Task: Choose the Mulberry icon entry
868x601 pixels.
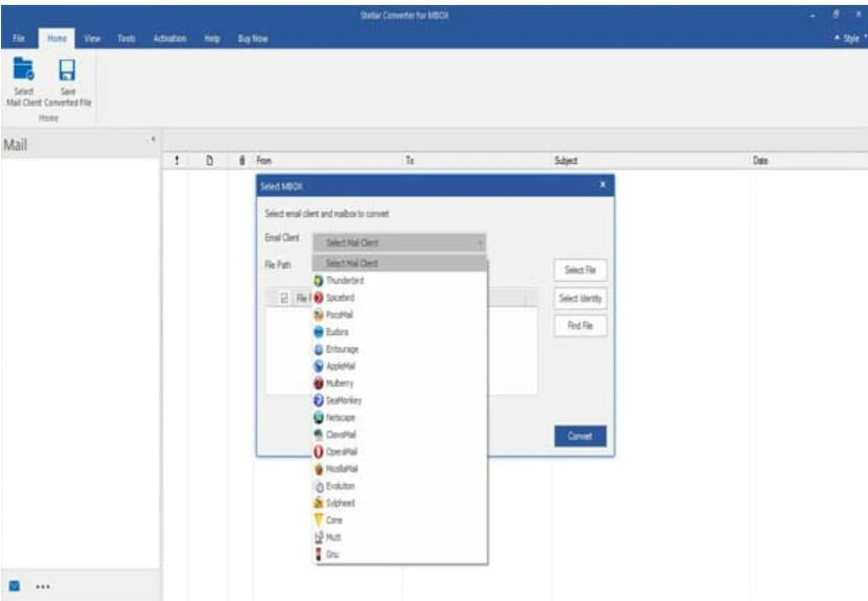Action: coord(318,383)
